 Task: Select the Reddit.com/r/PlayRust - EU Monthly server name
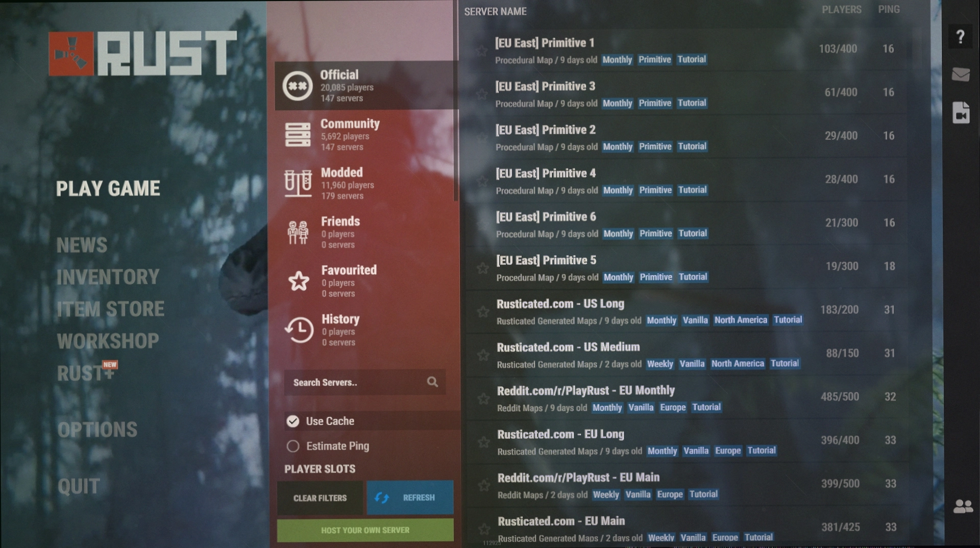pyautogui.click(x=586, y=391)
